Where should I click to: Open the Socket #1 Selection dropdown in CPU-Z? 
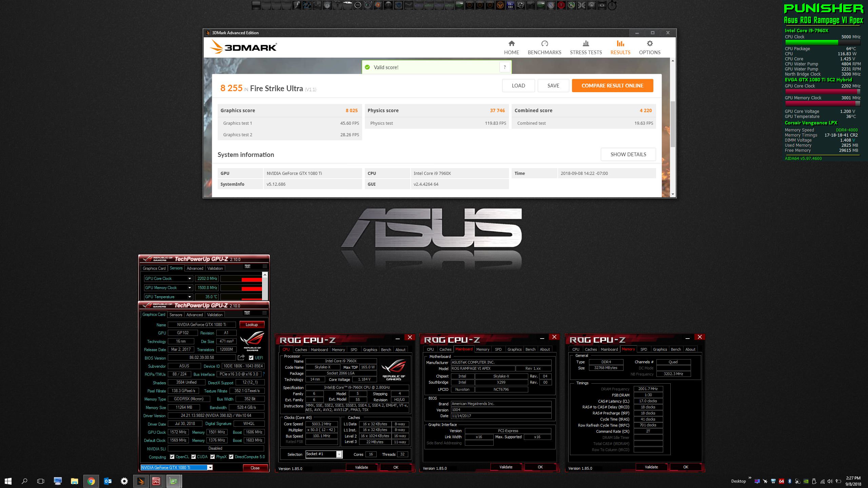[x=339, y=454]
